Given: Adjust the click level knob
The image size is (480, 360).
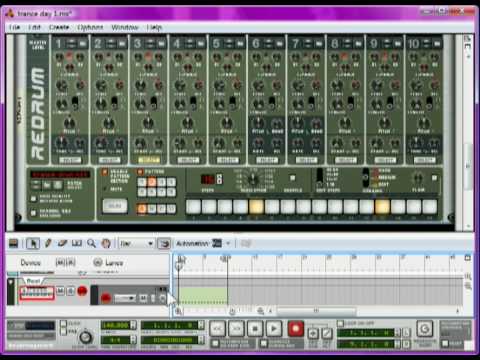Looking at the screenshot, I should (x=85, y=337).
